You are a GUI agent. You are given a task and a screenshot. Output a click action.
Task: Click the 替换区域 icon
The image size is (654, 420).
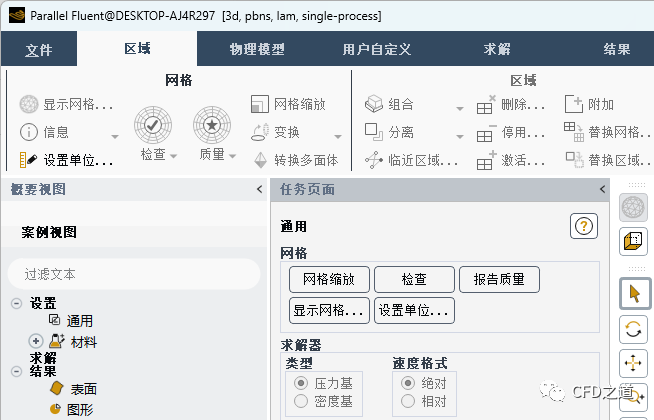coord(574,160)
